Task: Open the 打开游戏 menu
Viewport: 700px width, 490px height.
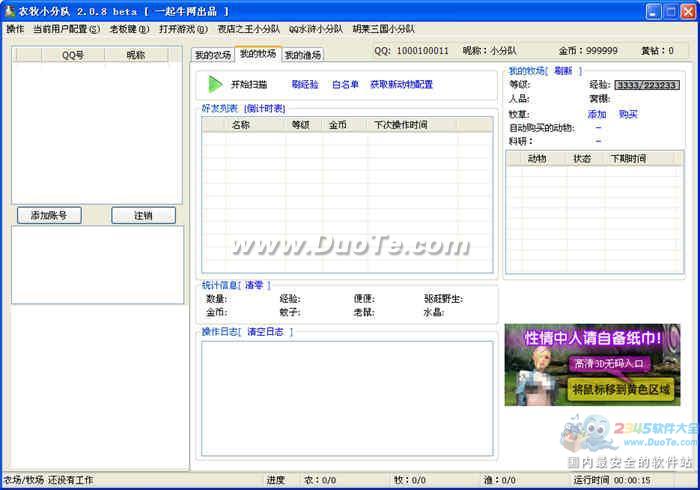Action: point(183,29)
